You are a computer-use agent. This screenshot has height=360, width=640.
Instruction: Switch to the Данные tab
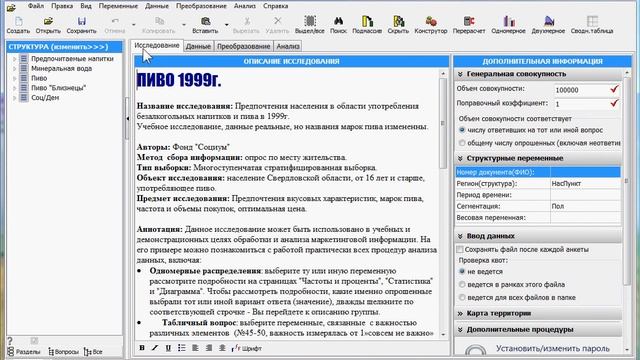coord(198,46)
